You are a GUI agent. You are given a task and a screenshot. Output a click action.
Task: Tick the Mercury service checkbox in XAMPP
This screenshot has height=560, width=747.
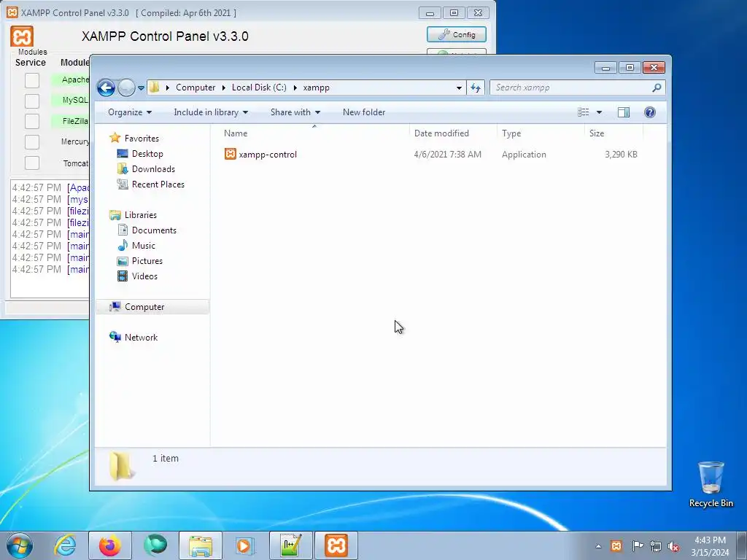pos(32,142)
